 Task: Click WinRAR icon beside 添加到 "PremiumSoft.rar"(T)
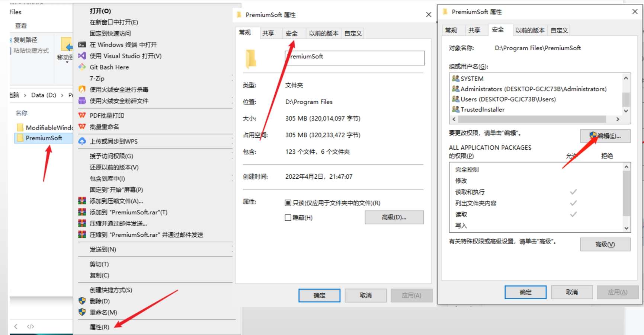pos(82,212)
